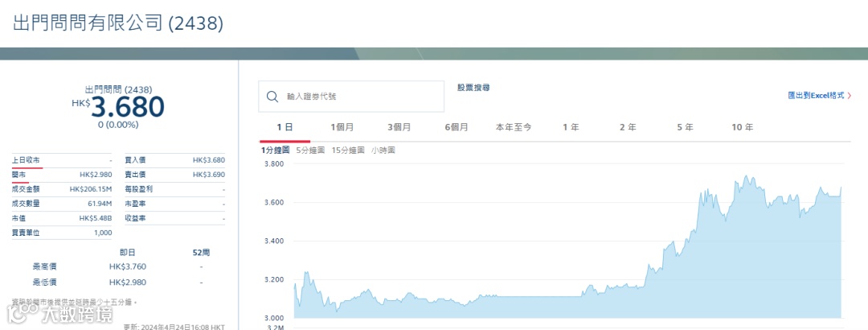Click the 賣出價 value HK$3.690

(x=209, y=174)
